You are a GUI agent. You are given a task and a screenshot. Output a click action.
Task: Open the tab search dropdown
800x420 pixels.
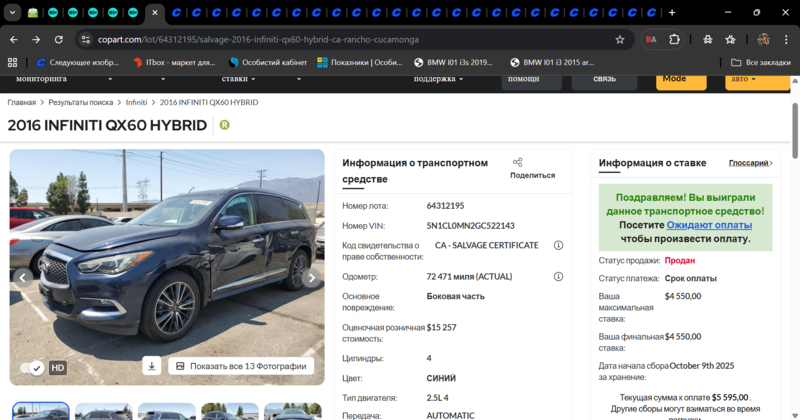pyautogui.click(x=12, y=13)
